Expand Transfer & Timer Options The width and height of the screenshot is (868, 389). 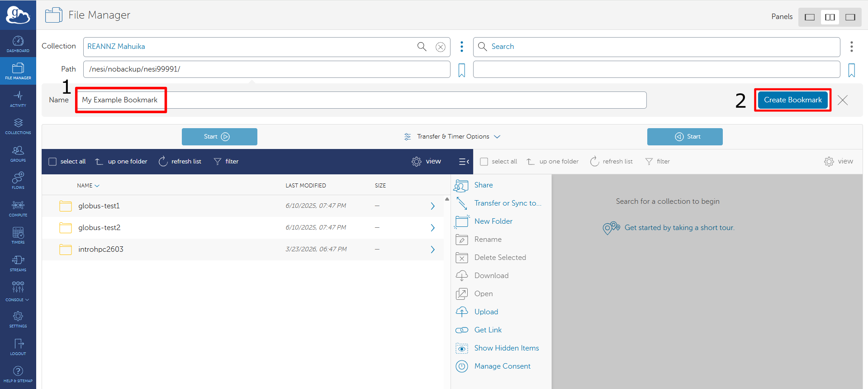point(452,137)
